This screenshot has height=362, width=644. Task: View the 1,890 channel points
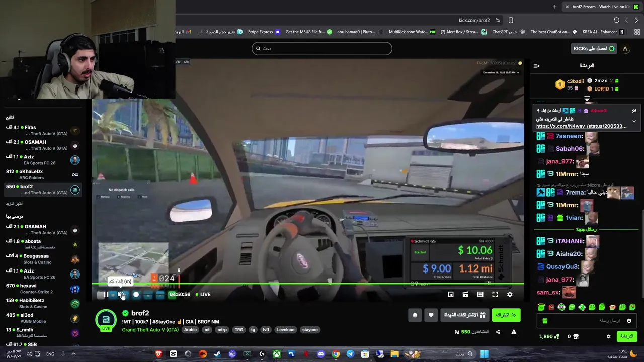[x=548, y=336]
